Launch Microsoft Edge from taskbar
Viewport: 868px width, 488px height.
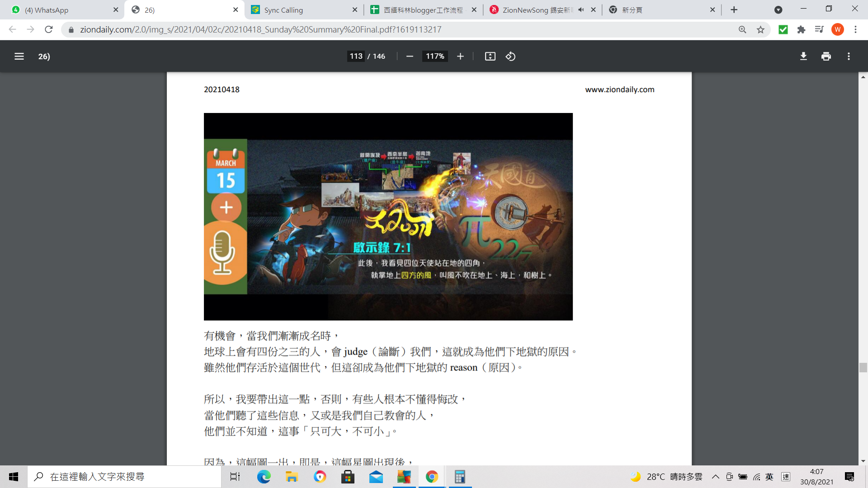(264, 477)
